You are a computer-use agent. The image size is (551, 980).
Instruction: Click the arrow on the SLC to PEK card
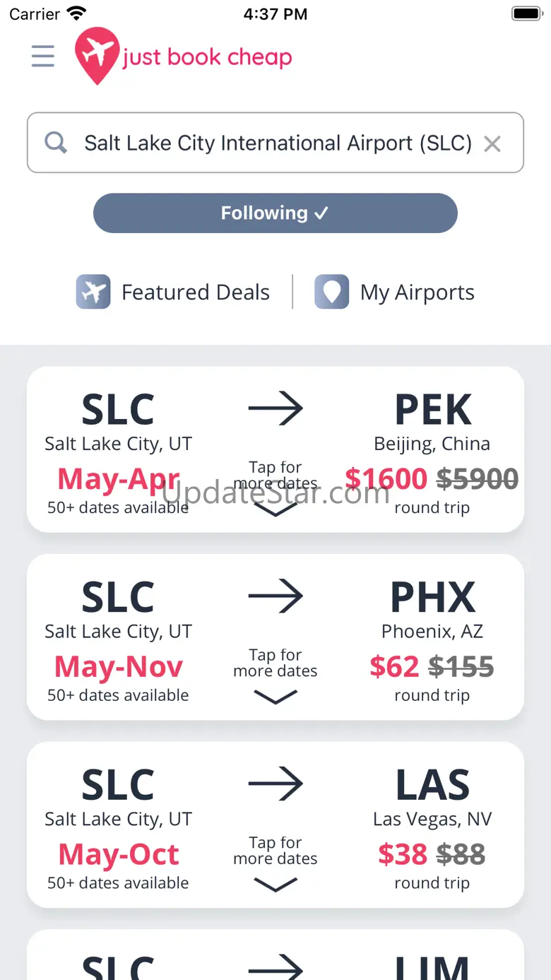click(x=275, y=408)
